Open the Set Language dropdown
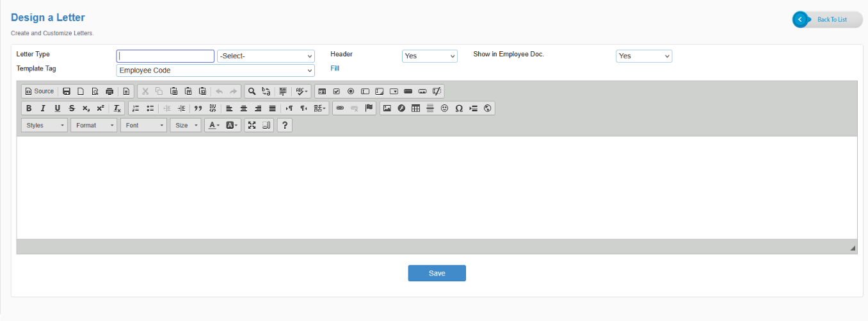 [320, 108]
